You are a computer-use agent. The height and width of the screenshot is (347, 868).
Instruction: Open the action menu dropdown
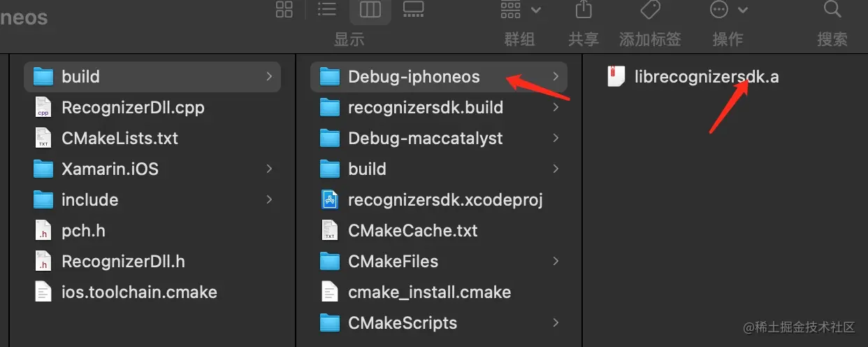(x=728, y=10)
